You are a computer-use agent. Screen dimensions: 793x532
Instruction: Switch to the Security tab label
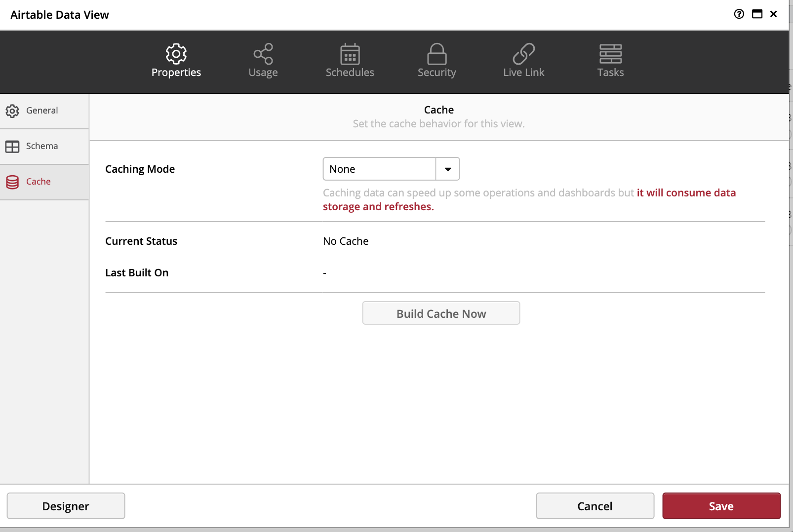point(437,73)
